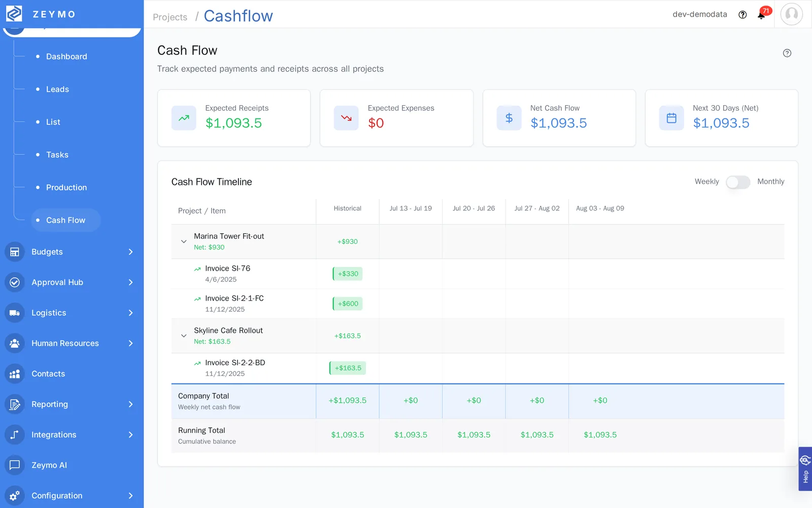Go to List in the sidebar
This screenshot has height=508, width=812.
pos(53,122)
